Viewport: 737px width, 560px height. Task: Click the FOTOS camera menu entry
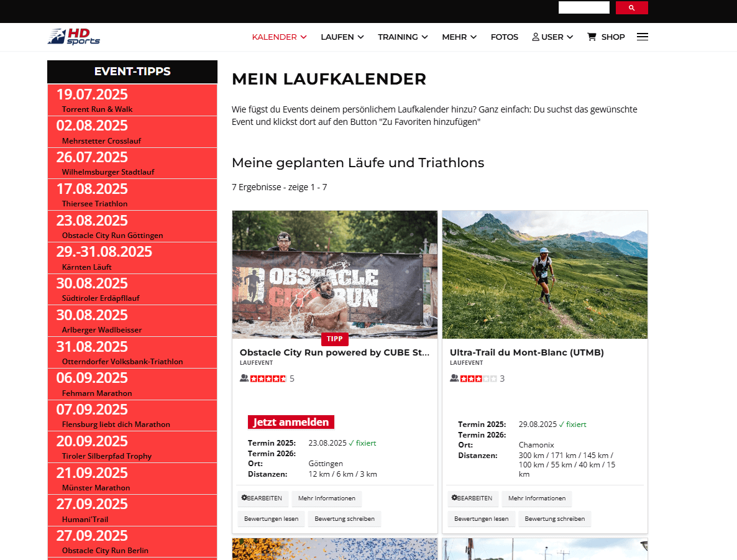pyautogui.click(x=504, y=37)
